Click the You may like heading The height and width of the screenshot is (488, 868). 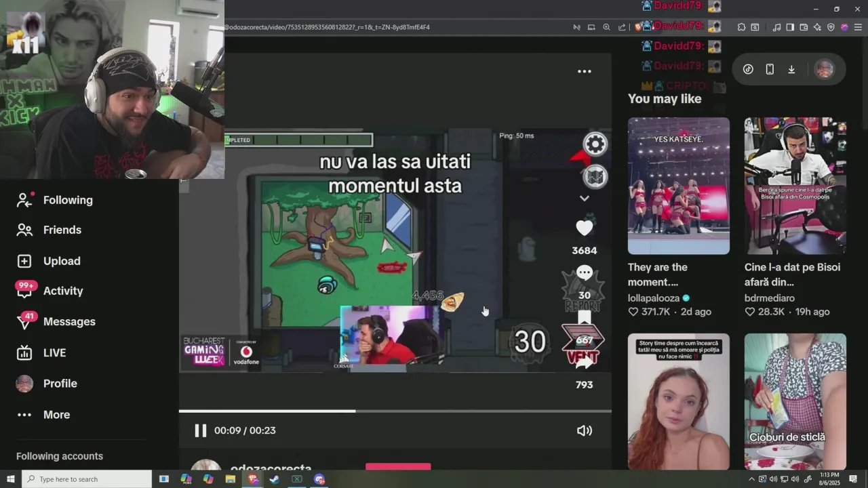tap(665, 99)
